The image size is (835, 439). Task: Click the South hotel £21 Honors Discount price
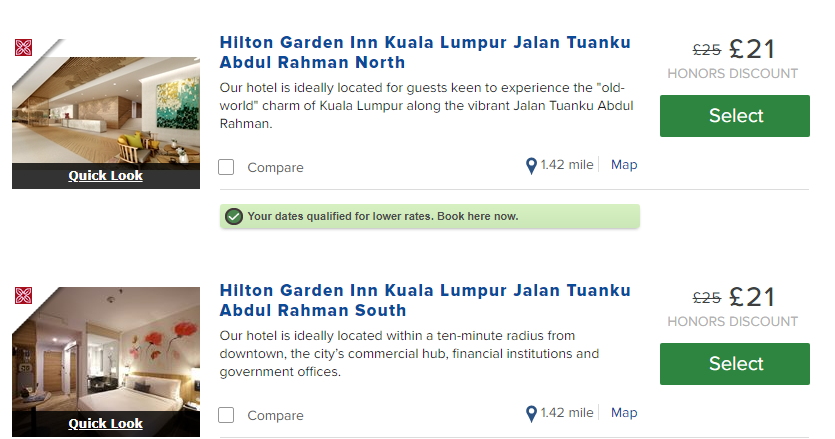(752, 297)
